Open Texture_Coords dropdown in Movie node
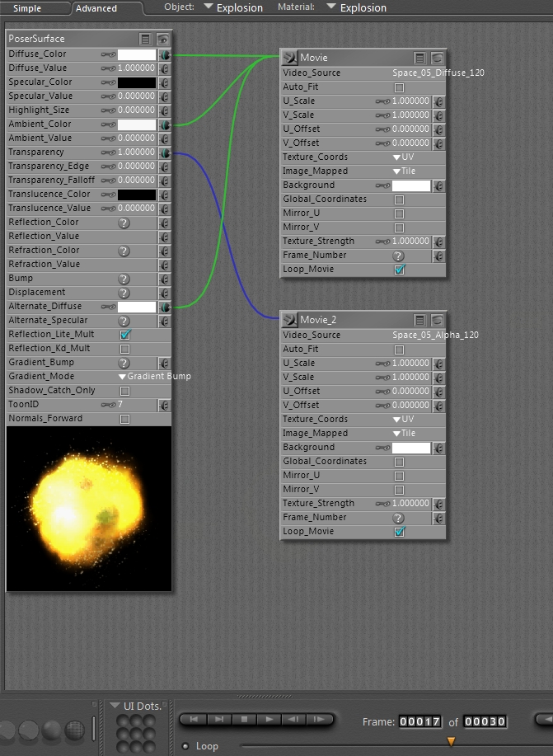Viewport: 553px width, 756px height. tap(404, 157)
